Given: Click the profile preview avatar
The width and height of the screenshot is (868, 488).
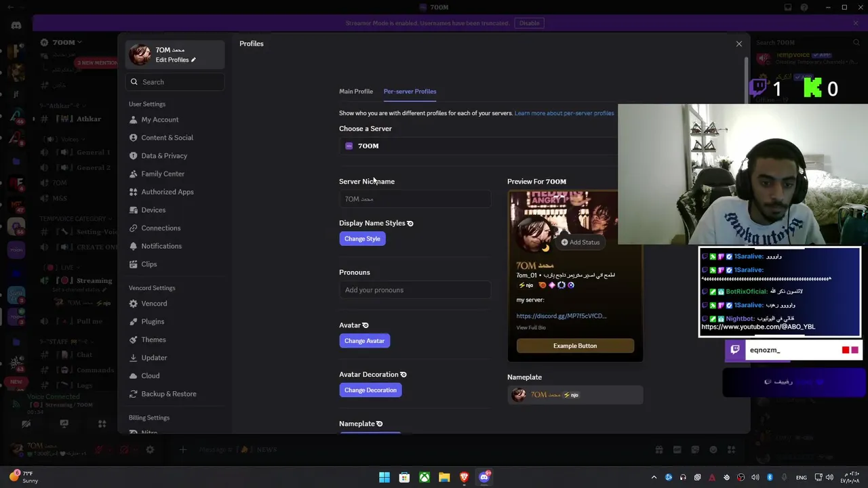Looking at the screenshot, I should pyautogui.click(x=533, y=235).
